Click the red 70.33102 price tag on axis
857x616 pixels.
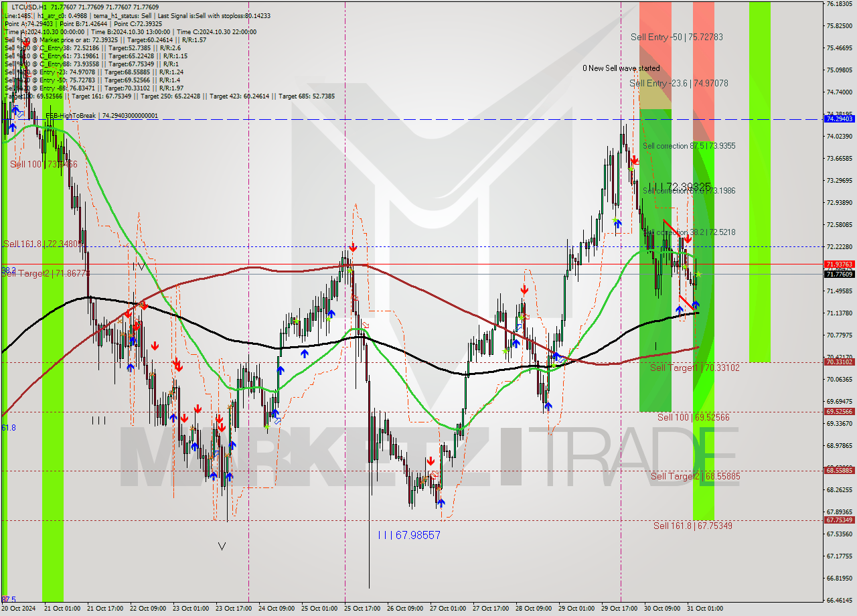[839, 362]
